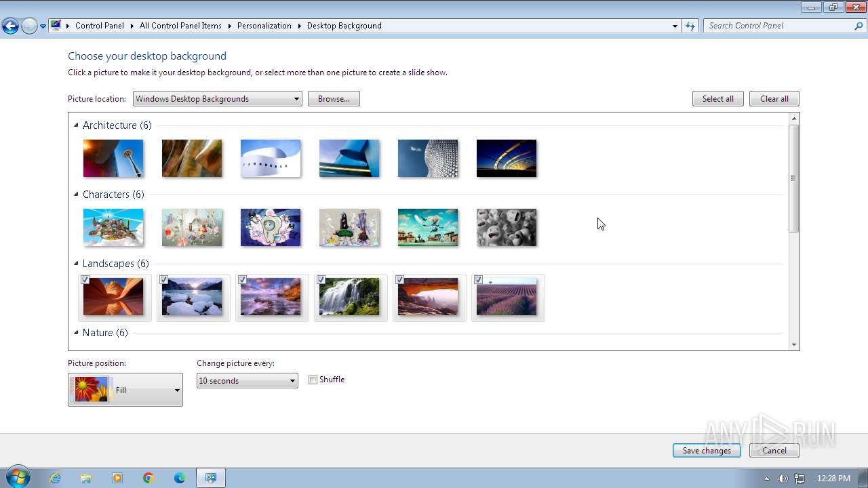Select the floating island turtle character wallpaper

(x=113, y=227)
